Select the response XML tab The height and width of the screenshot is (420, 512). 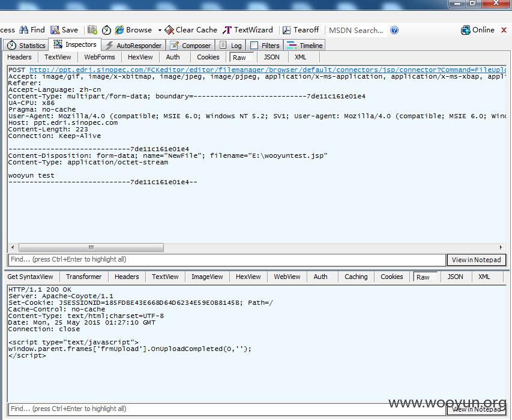(x=484, y=277)
